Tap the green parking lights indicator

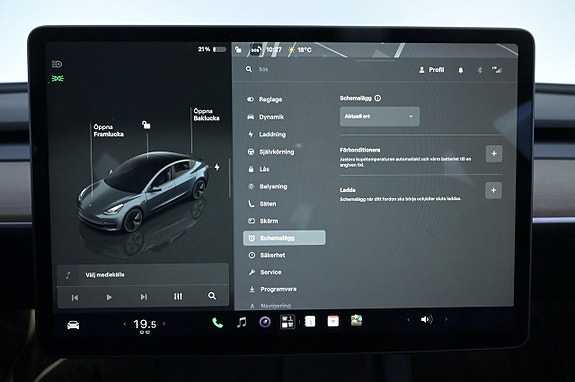(x=58, y=78)
